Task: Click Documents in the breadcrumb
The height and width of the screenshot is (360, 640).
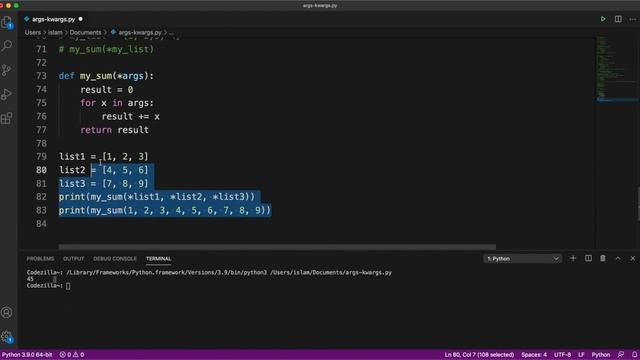Action: click(85, 33)
